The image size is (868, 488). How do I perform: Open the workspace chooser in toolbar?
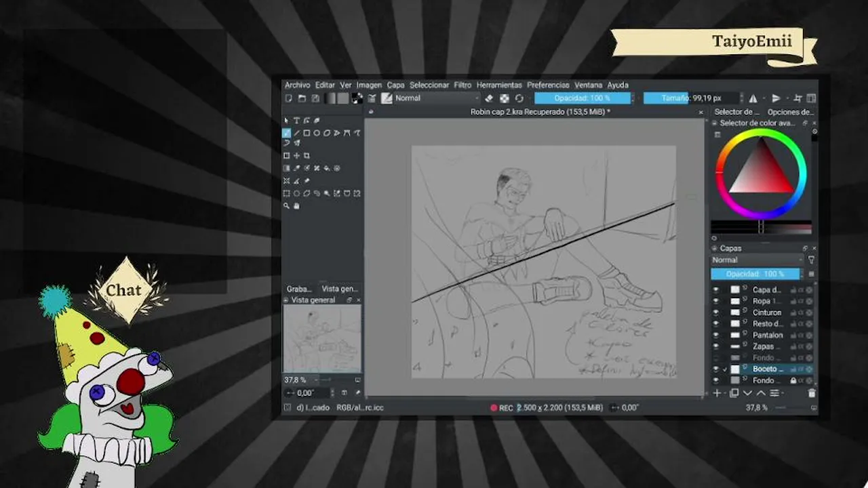[x=811, y=98]
